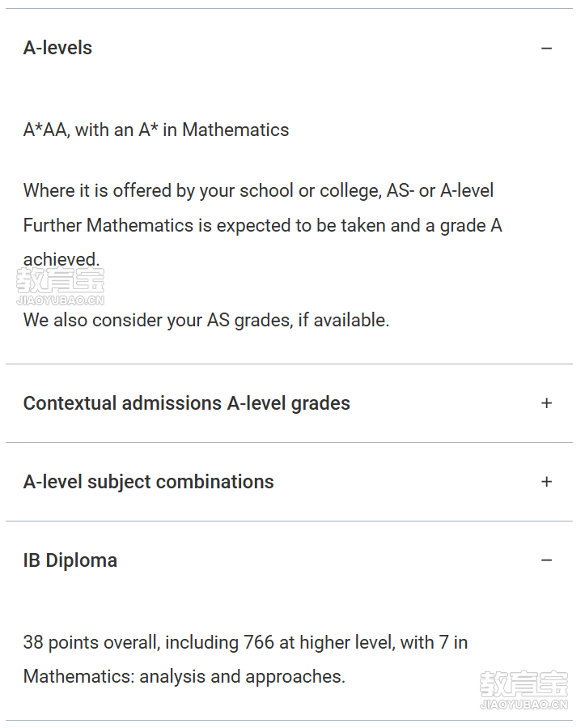Click the JIAOYUBAO.CN text at bottom right
585x728 pixels.
pyautogui.click(x=524, y=705)
